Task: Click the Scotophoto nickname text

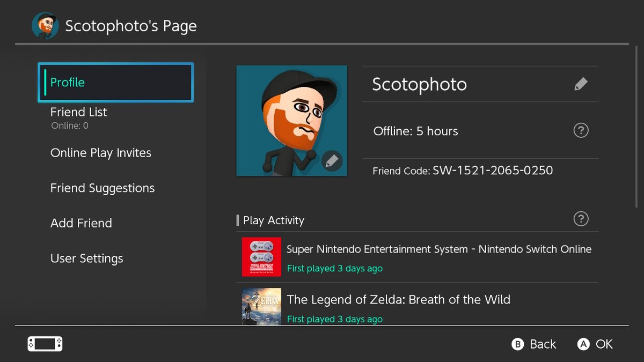Action: point(420,84)
